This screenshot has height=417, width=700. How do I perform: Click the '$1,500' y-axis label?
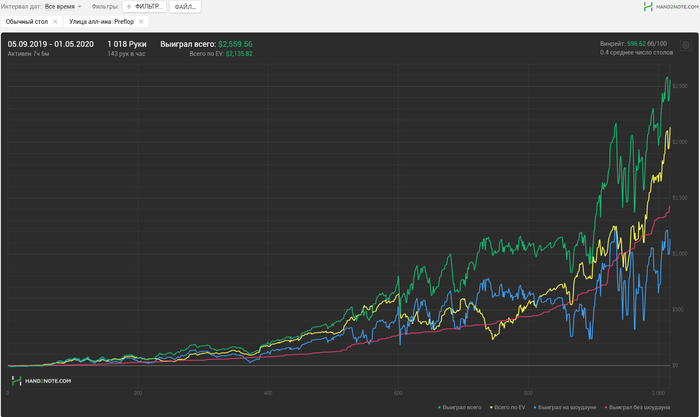680,197
